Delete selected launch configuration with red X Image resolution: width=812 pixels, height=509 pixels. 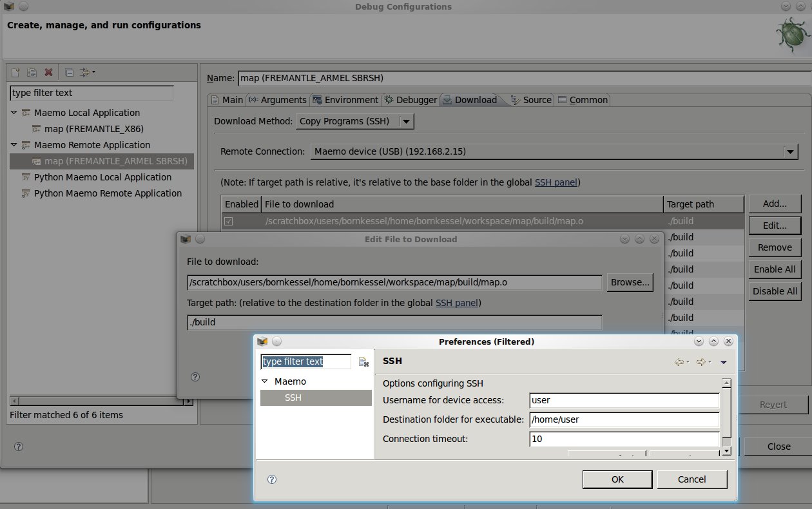[48, 72]
